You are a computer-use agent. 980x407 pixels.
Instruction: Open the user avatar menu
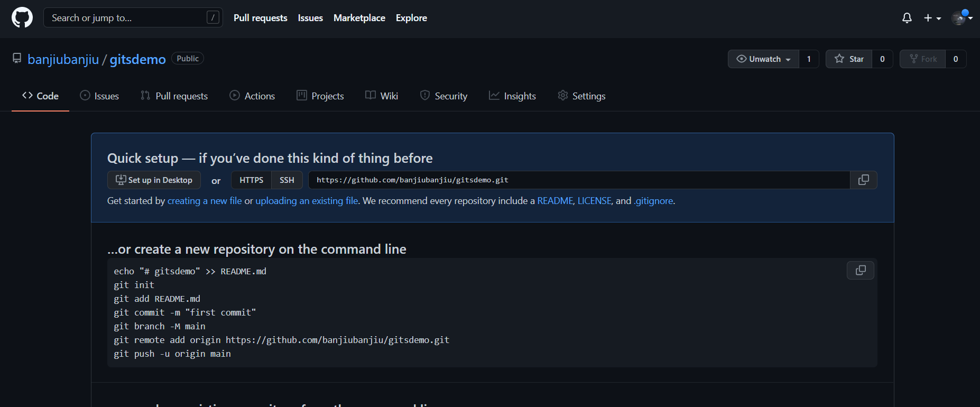[962, 17]
